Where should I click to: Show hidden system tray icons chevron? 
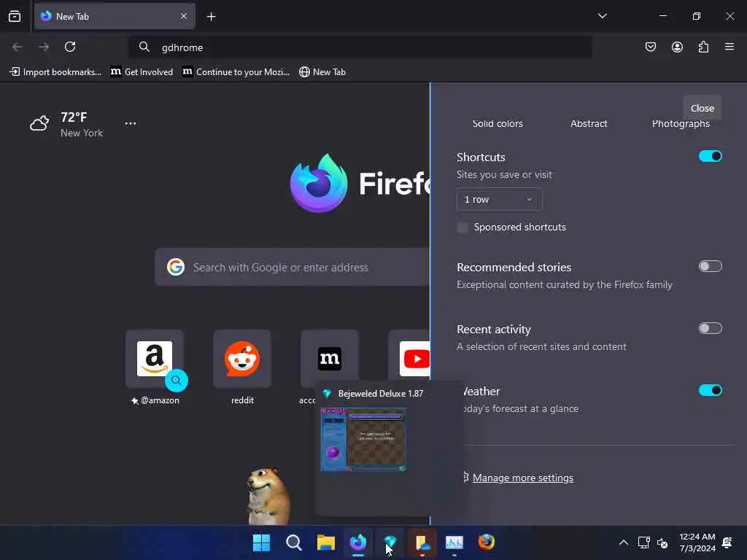click(x=623, y=542)
